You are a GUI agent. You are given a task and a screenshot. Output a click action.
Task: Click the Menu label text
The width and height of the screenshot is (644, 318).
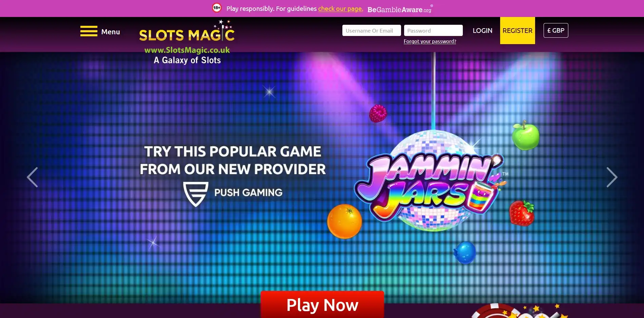click(111, 32)
